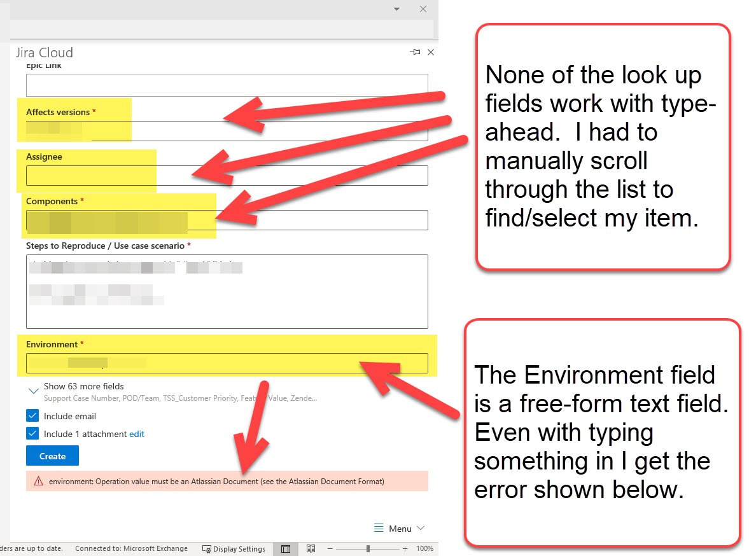Open Display Settings in status bar
Image resolution: width=756 pixels, height=556 pixels.
point(234,549)
